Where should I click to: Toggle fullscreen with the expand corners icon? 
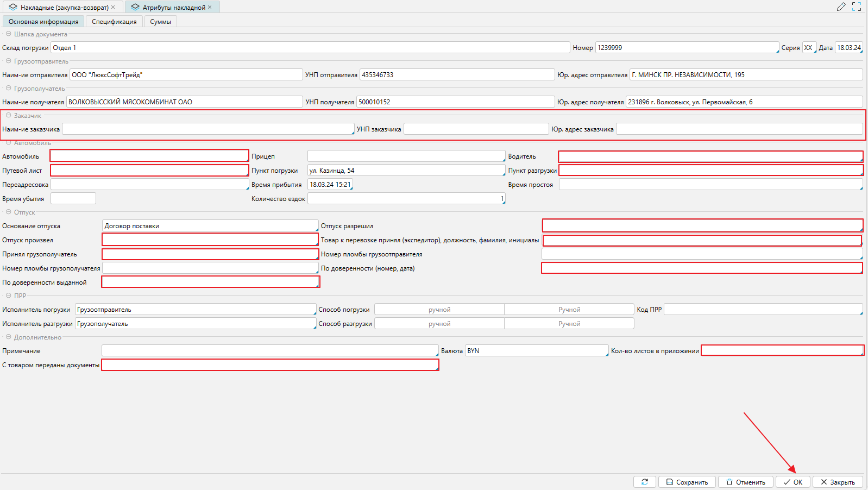tap(857, 7)
